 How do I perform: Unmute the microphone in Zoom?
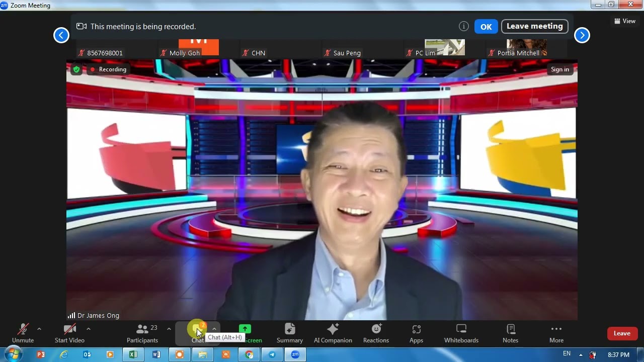tap(23, 333)
